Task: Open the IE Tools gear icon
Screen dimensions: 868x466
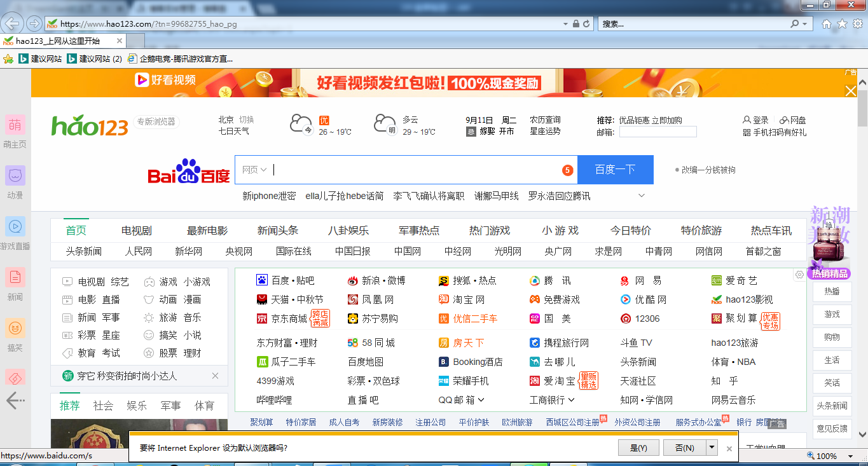Action: [857, 24]
